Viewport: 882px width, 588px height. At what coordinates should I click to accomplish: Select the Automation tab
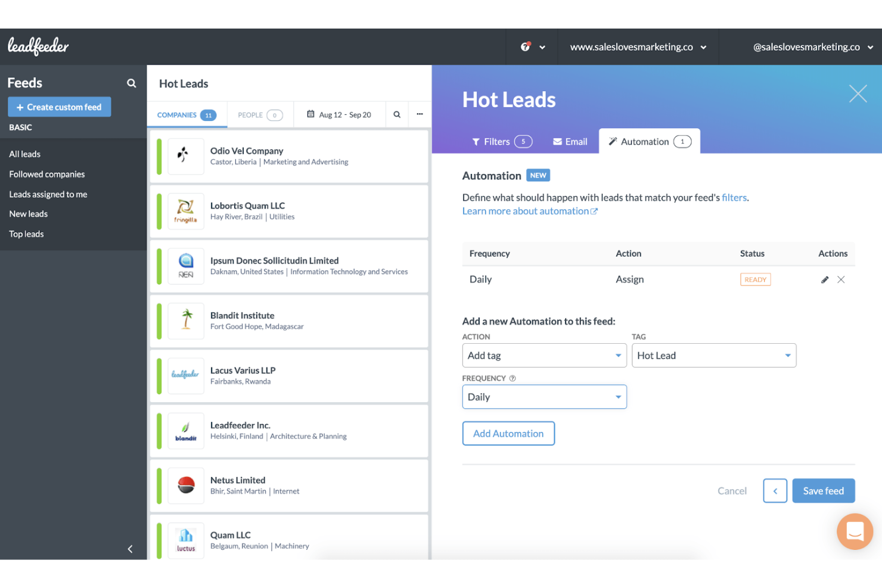(650, 141)
